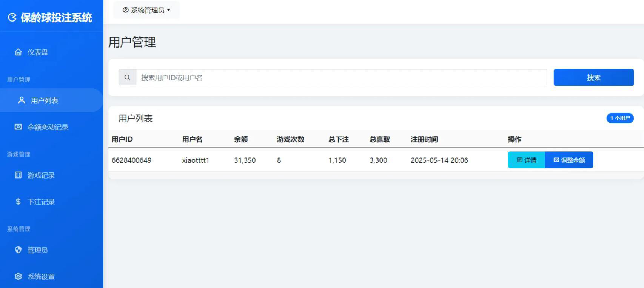The image size is (644, 288).
Task: Click the system settings gear icon
Action: click(x=18, y=276)
